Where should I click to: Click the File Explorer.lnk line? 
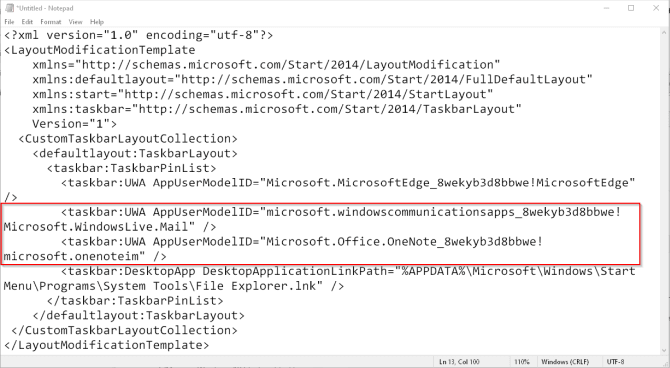coord(173,286)
